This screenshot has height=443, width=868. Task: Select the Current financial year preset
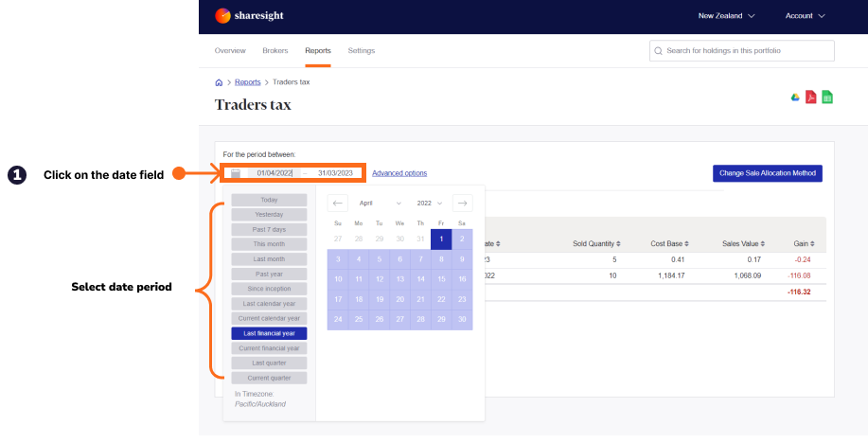click(x=269, y=349)
